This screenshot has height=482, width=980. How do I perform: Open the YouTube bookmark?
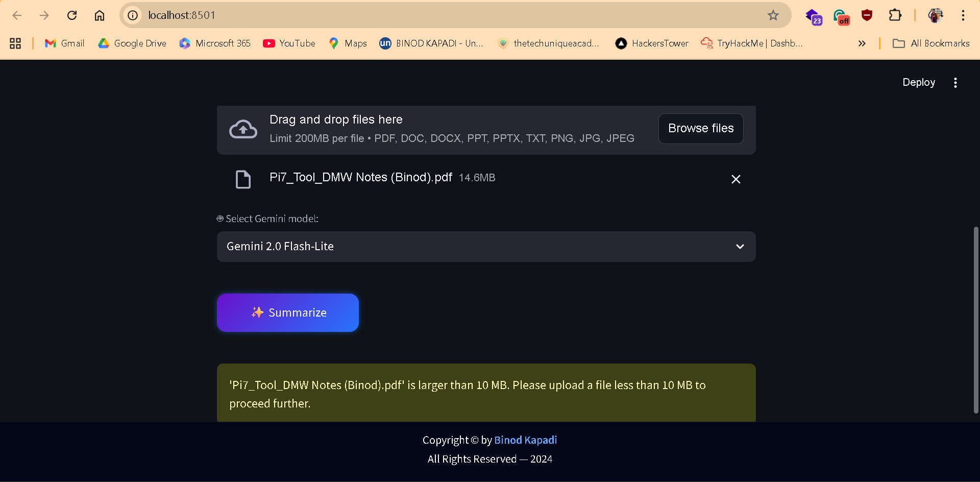289,43
